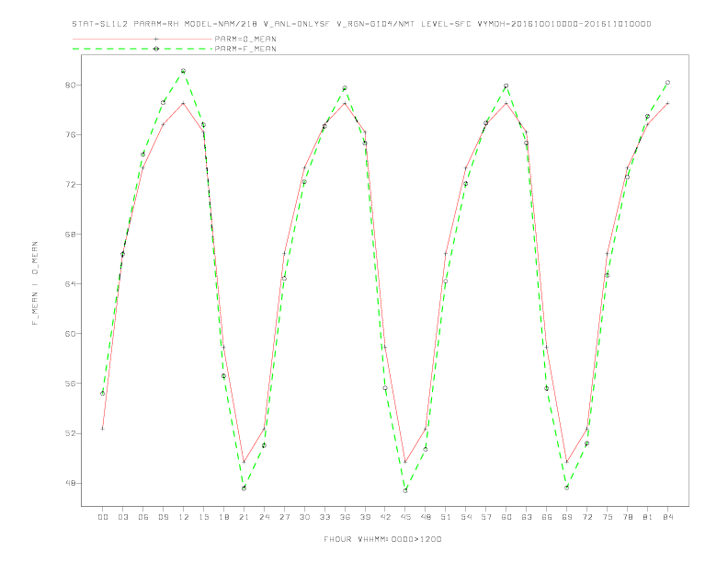
Task: Click the x-axis tick label 66
Action: 547,517
